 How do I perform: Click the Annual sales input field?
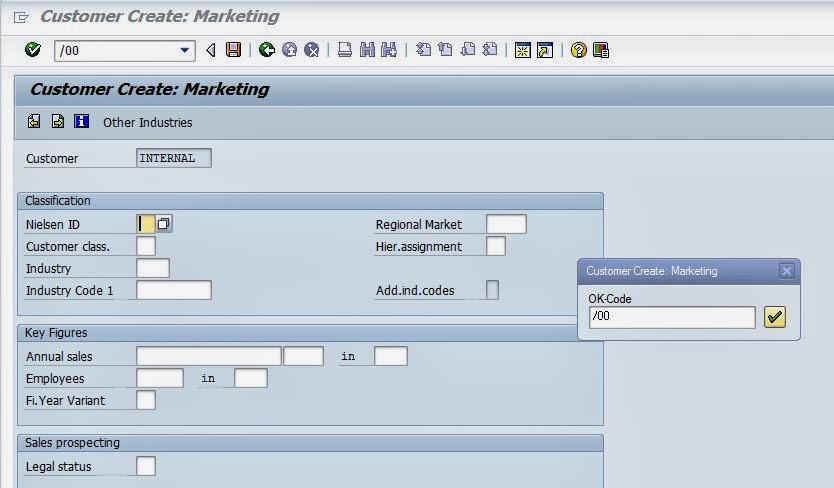click(x=208, y=356)
